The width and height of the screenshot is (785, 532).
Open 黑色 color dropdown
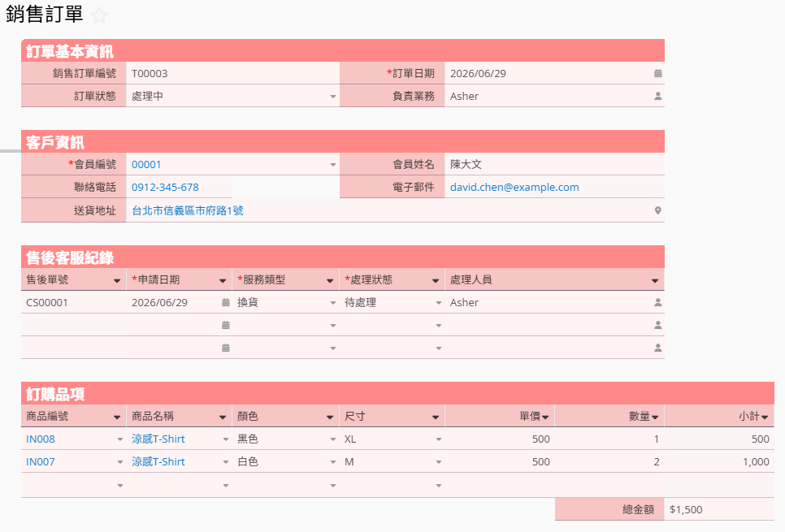333,439
